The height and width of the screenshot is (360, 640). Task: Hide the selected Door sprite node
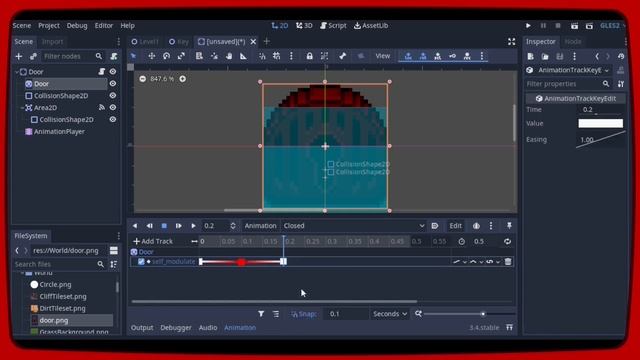coord(113,84)
